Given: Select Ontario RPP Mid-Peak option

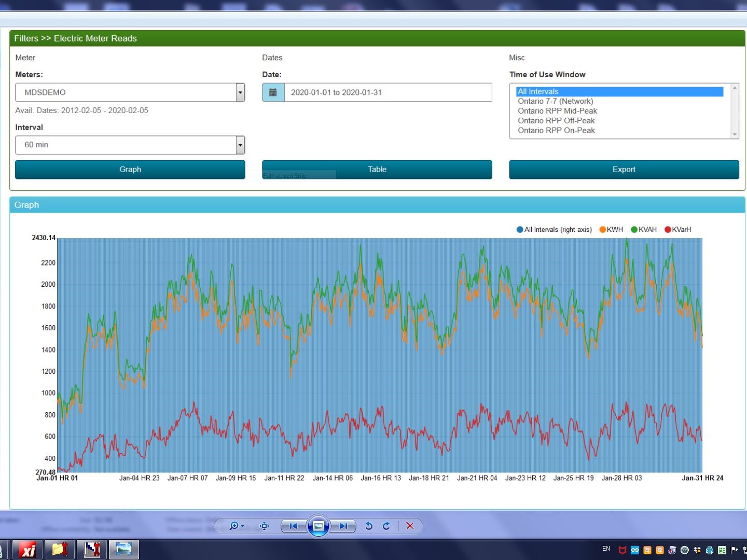Looking at the screenshot, I should click(620, 111).
